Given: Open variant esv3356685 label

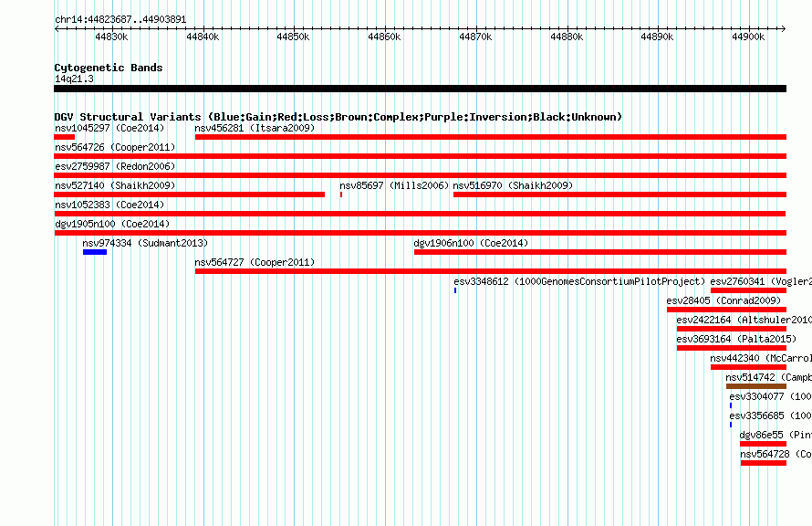Looking at the screenshot, I should [770, 416].
